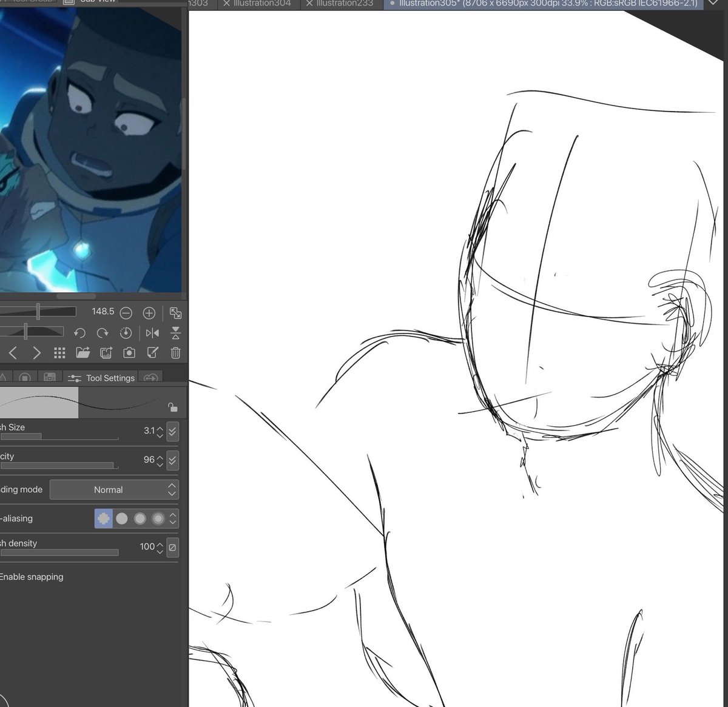Zoom in the Sub View image

[149, 313]
